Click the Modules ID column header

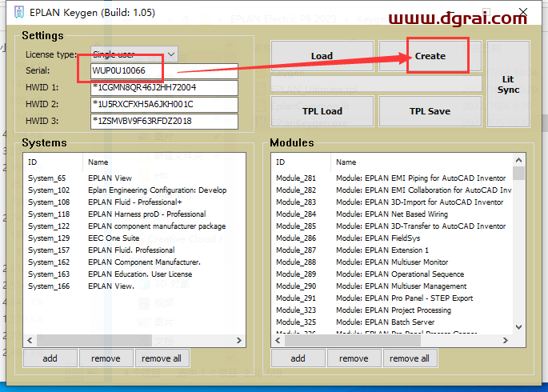click(302, 162)
